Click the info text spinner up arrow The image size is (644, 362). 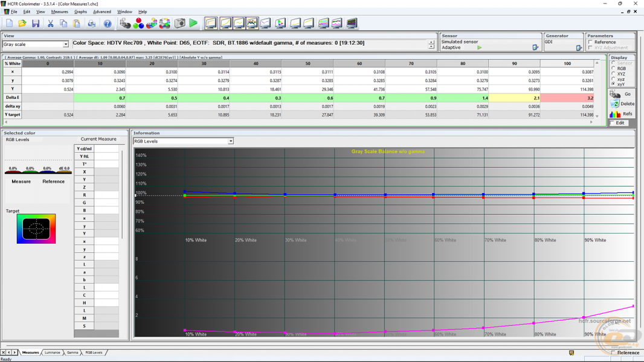coord(431,42)
